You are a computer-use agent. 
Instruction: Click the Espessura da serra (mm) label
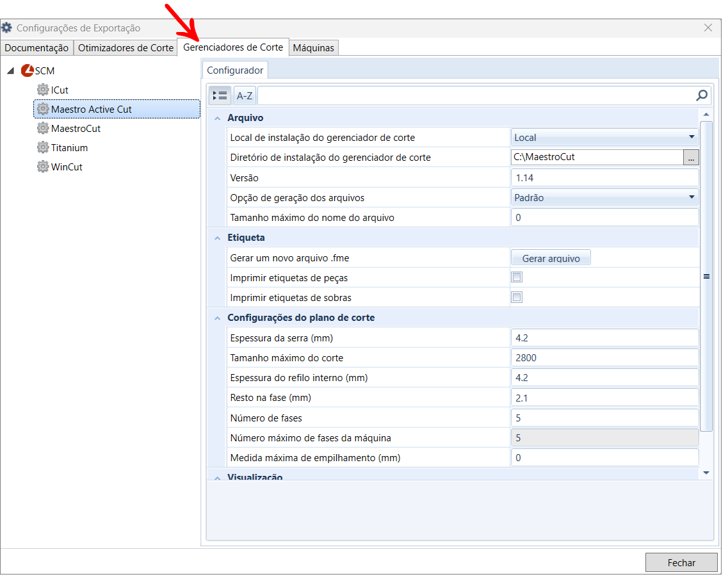pos(281,338)
